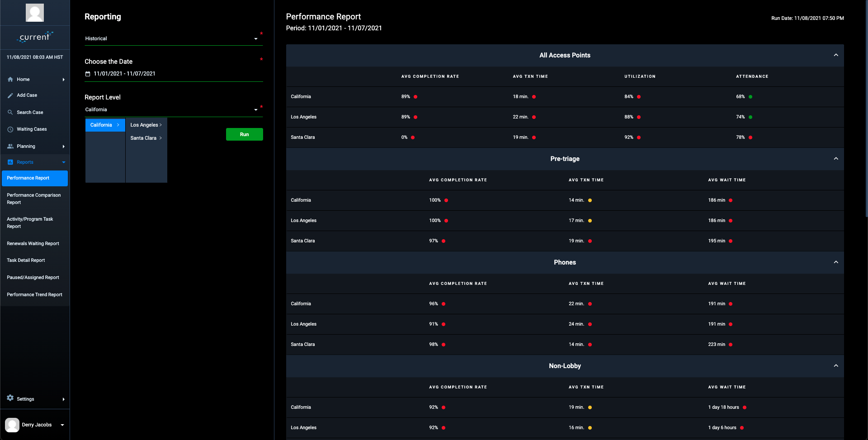The height and width of the screenshot is (440, 868).
Task: Collapse the Pre-triage section
Action: point(836,159)
